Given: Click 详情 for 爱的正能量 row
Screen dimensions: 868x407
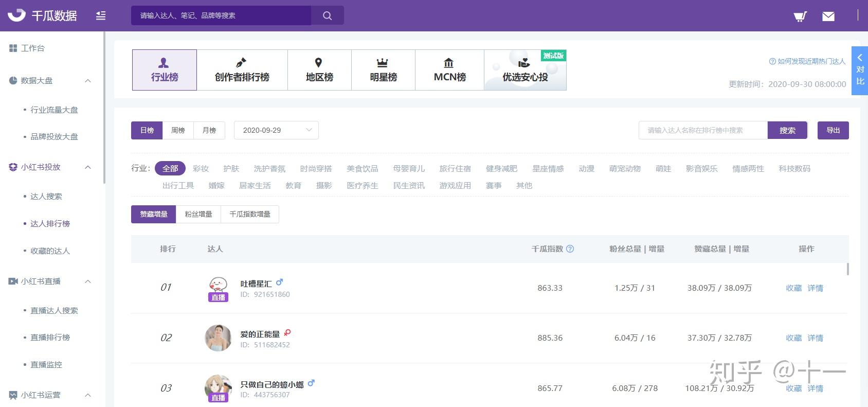Looking at the screenshot, I should (x=816, y=338).
